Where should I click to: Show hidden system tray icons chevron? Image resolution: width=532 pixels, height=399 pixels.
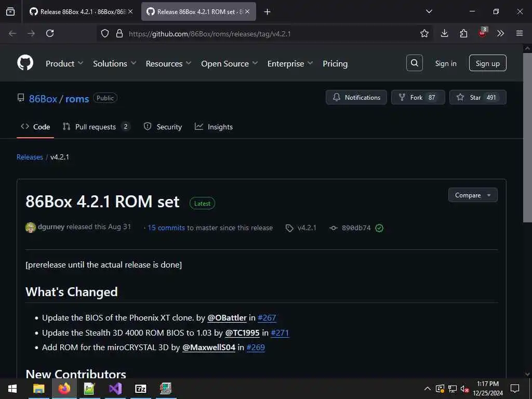[x=428, y=389]
